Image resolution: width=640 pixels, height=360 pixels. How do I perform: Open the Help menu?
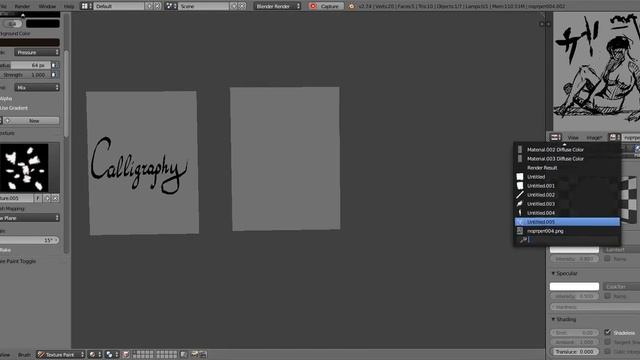coord(69,6)
